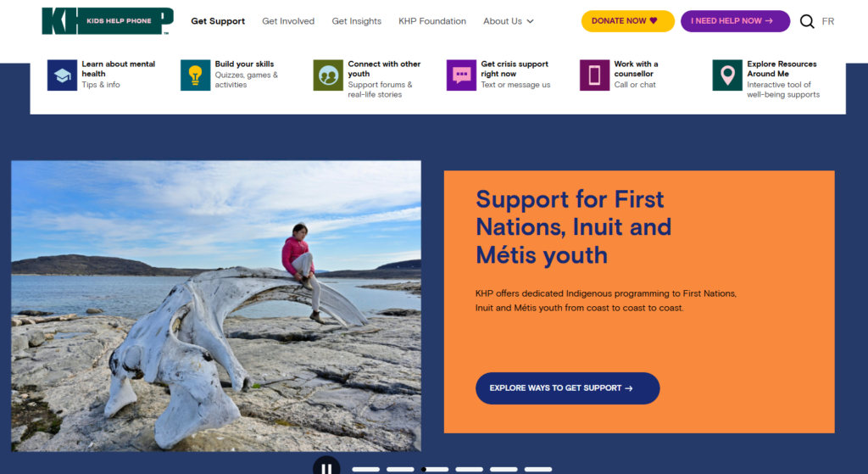Switch site language to FR
Viewport: 868px width, 474px height.
pyautogui.click(x=828, y=21)
